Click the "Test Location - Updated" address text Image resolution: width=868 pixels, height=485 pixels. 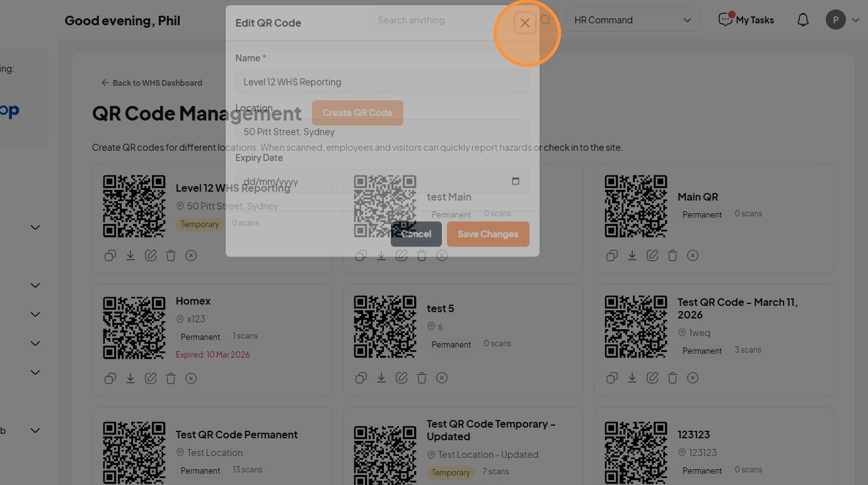[488, 455]
